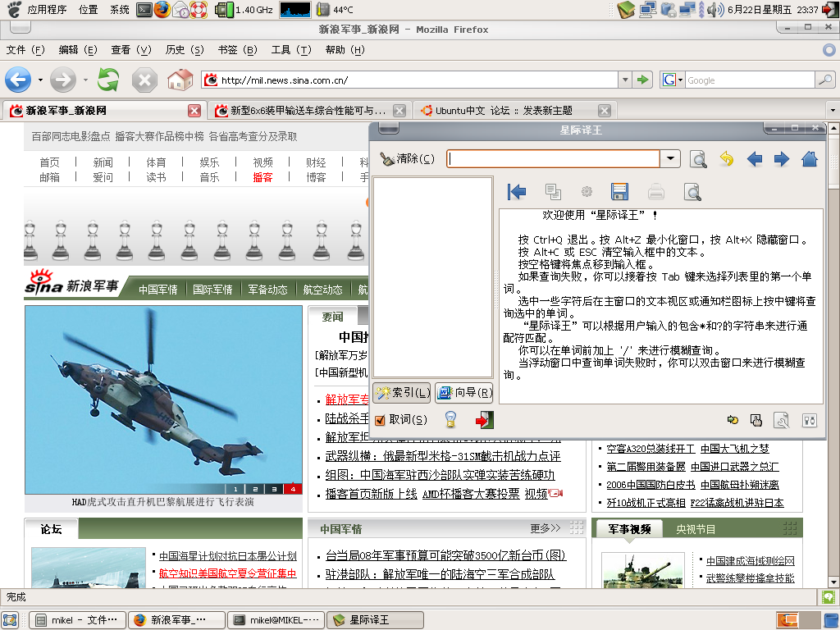Switch to mikel@MIKEL terminal in taskbar

tap(276, 620)
